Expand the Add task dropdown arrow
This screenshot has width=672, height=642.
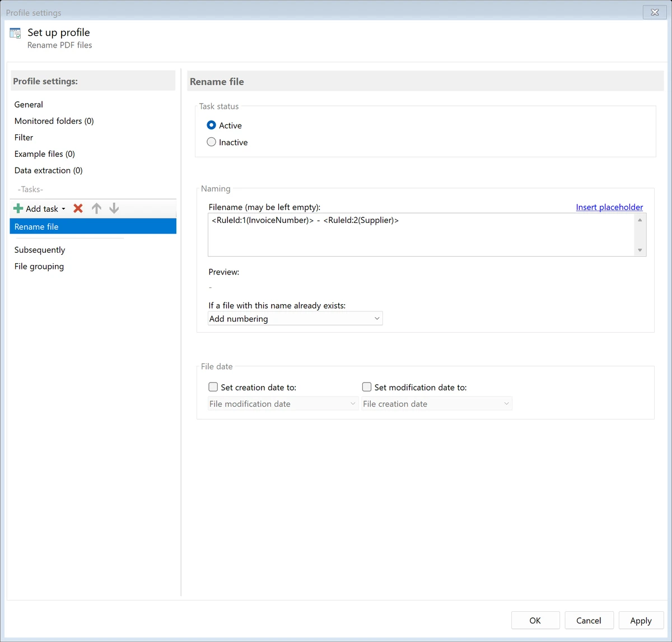(63, 209)
